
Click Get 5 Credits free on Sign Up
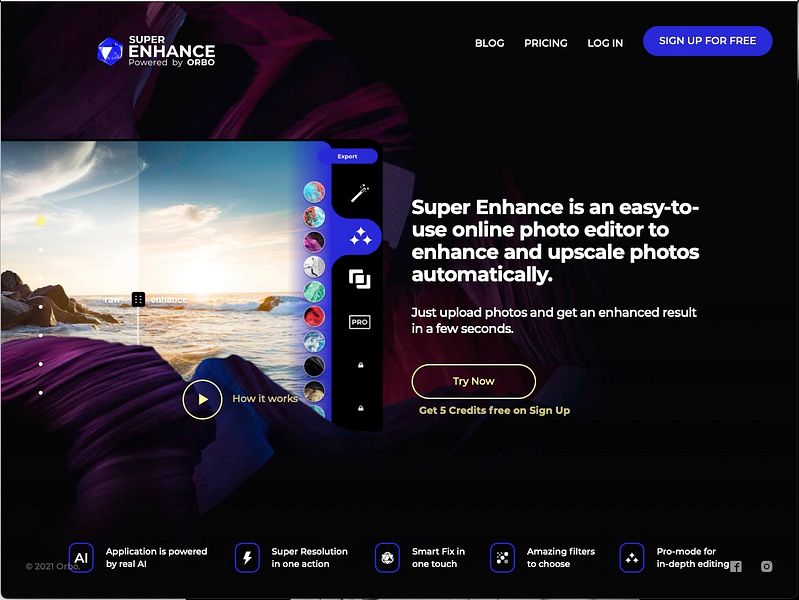(x=494, y=410)
